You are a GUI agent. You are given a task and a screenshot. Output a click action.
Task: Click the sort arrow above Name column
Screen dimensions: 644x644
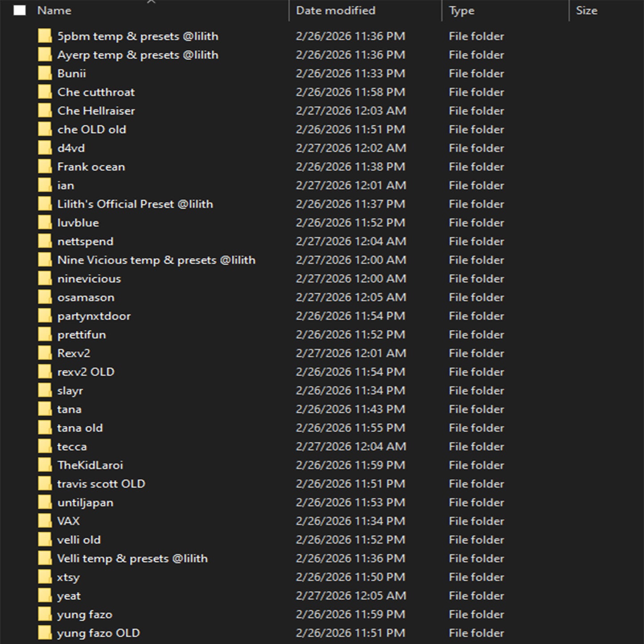152,2
